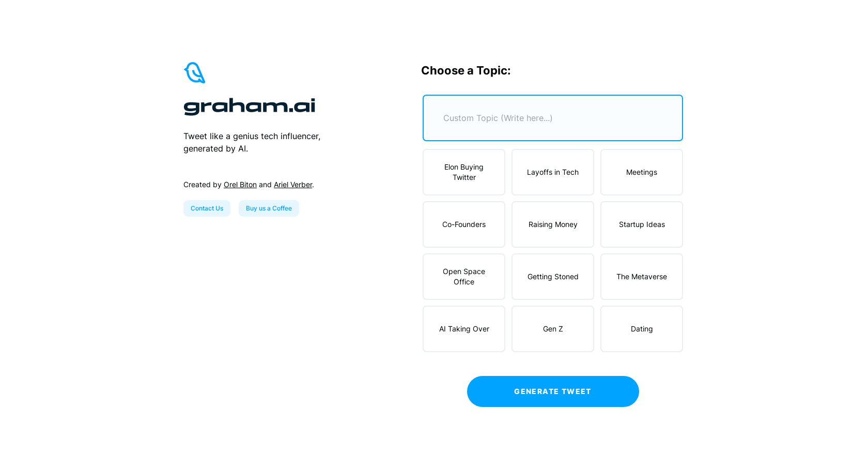The height and width of the screenshot is (453, 868).
Task: Select the AI Taking Over topic
Action: point(464,329)
